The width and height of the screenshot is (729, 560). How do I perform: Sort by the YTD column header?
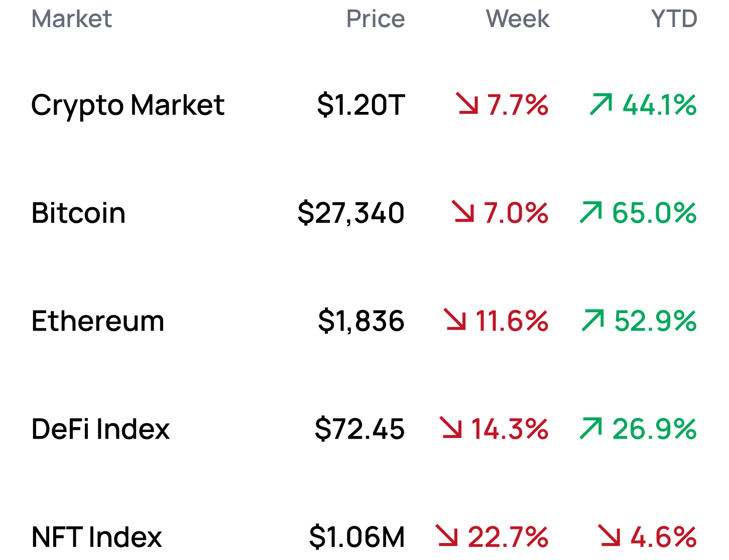[674, 19]
